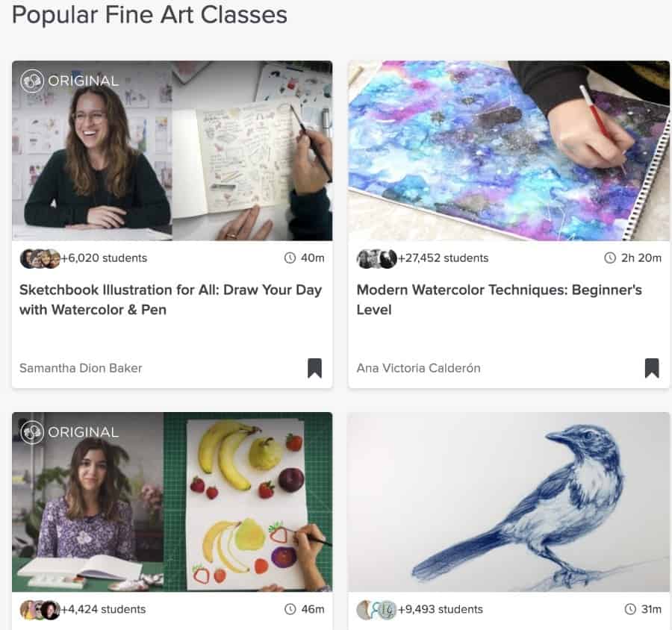
Task: Click student avatars next to +6,020 students
Action: [40, 258]
